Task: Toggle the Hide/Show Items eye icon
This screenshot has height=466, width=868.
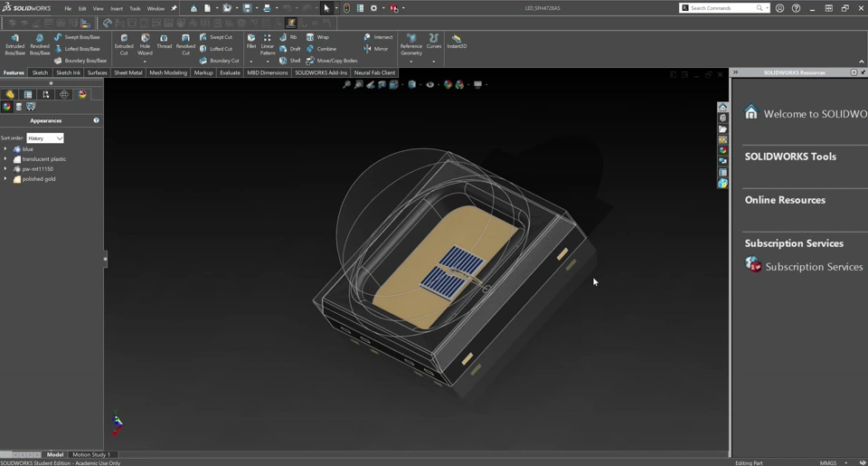Action: (x=430, y=84)
